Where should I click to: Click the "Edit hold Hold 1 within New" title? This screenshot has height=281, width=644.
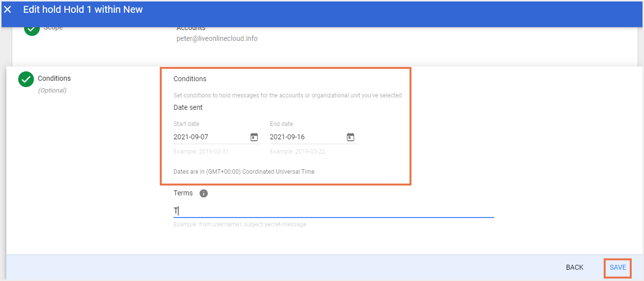(x=83, y=9)
